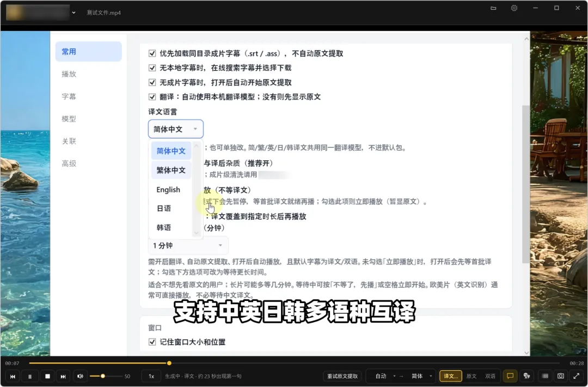Pause video playback
The width and height of the screenshot is (588, 387).
click(30, 376)
